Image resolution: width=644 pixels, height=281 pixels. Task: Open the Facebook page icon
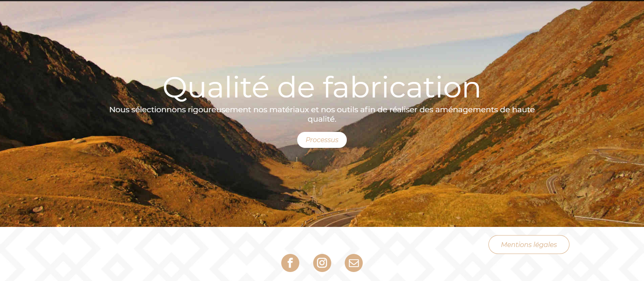(x=290, y=263)
